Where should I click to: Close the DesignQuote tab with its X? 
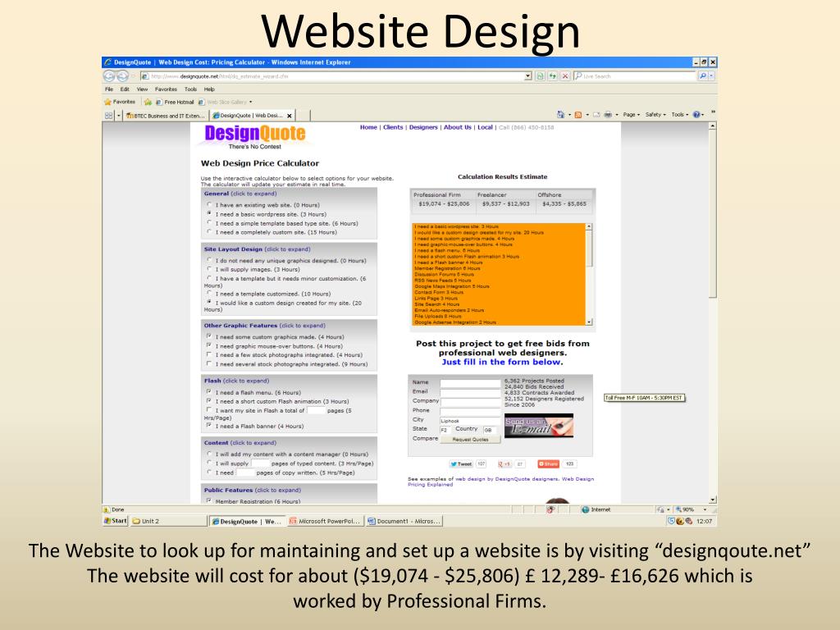(290, 116)
